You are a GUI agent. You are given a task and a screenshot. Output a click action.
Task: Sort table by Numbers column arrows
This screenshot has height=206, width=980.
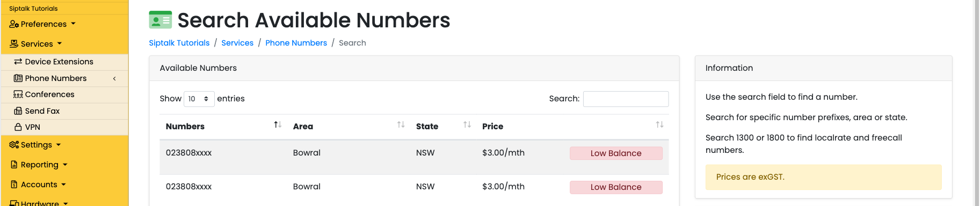click(x=278, y=125)
